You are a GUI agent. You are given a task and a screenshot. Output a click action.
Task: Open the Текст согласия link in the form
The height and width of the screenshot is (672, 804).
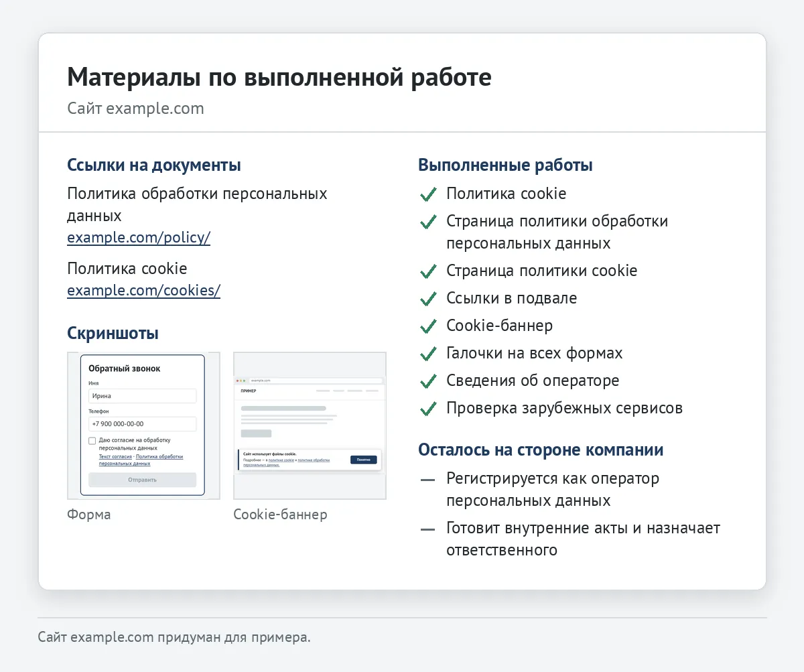pos(115,456)
